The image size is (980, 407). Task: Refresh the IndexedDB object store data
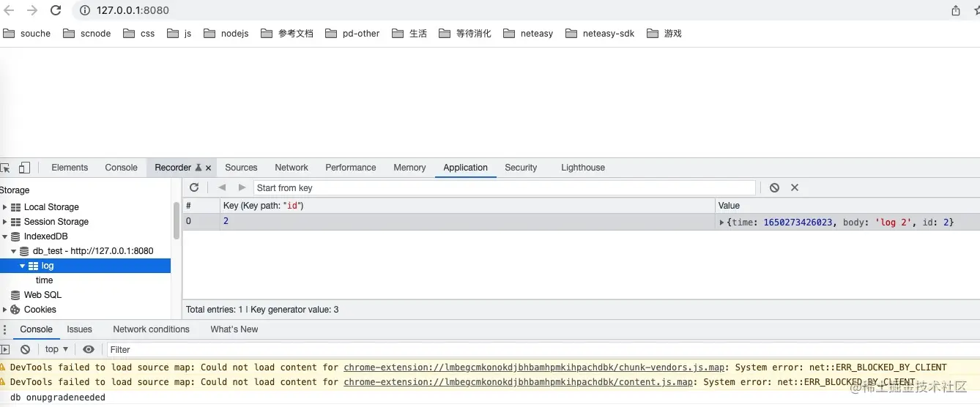[x=194, y=187]
